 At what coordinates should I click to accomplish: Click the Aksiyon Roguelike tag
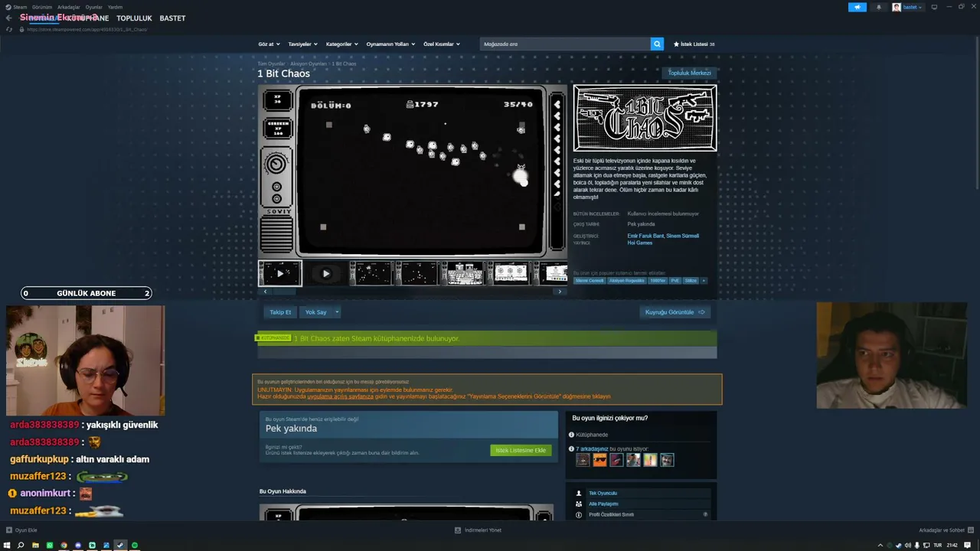(x=626, y=281)
